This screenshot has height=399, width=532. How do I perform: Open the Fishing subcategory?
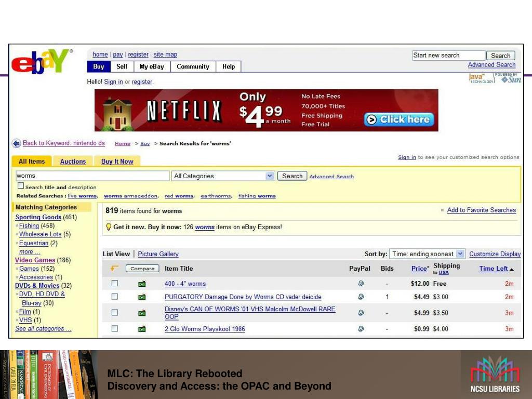click(x=29, y=225)
